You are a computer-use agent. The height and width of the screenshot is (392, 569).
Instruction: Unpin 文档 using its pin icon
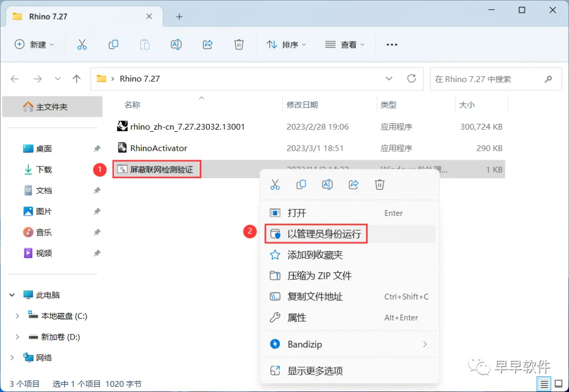(97, 191)
